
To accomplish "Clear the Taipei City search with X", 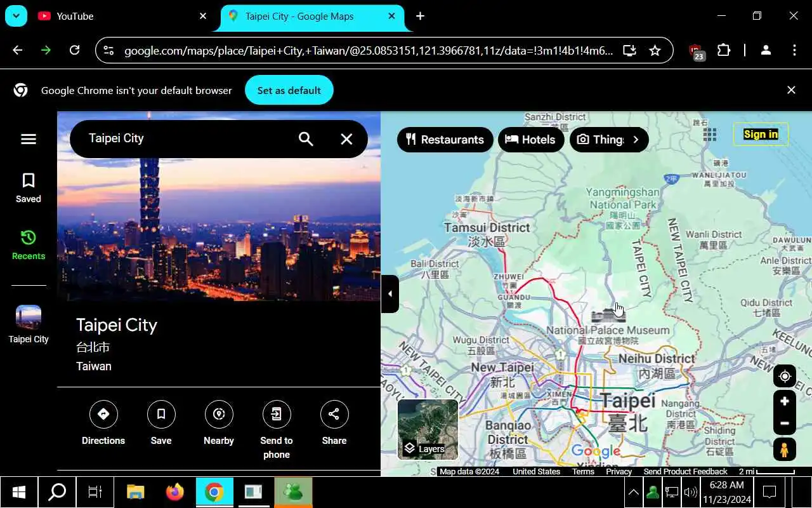I will click(346, 139).
